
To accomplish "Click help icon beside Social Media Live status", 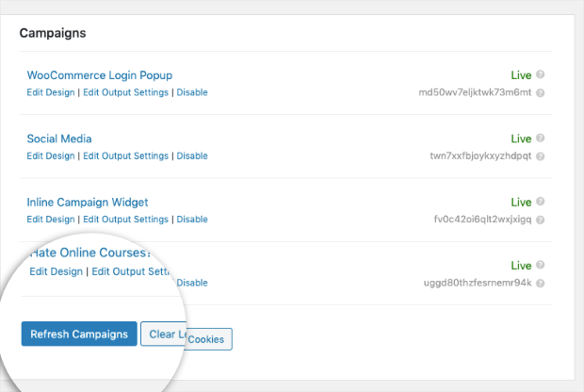I will 540,138.
